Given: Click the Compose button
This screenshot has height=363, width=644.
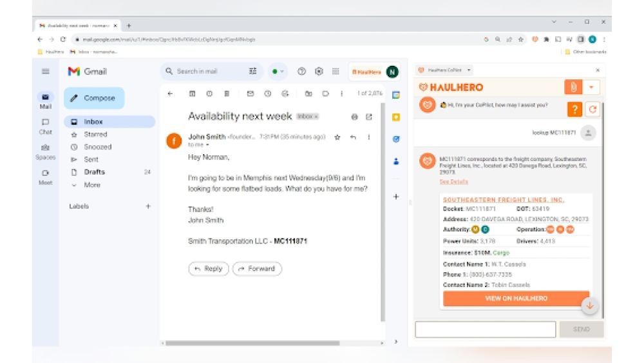Looking at the screenshot, I should point(94,98).
